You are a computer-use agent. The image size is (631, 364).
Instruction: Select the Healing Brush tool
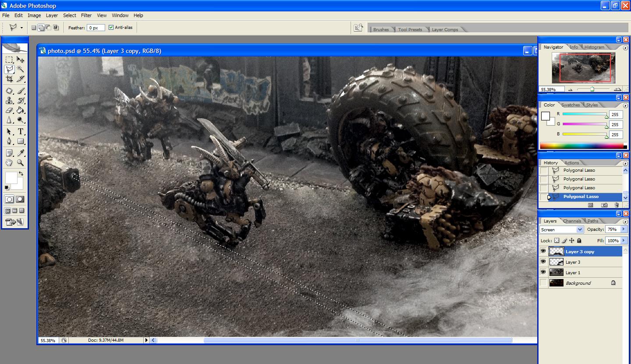tap(9, 91)
